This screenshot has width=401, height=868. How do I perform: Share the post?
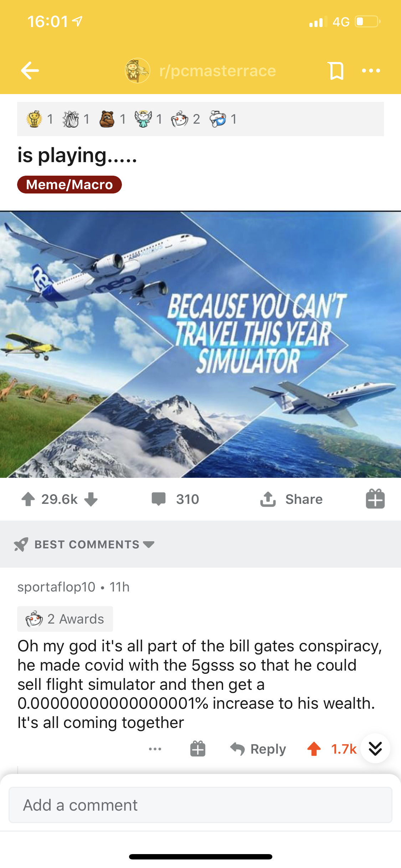[291, 499]
